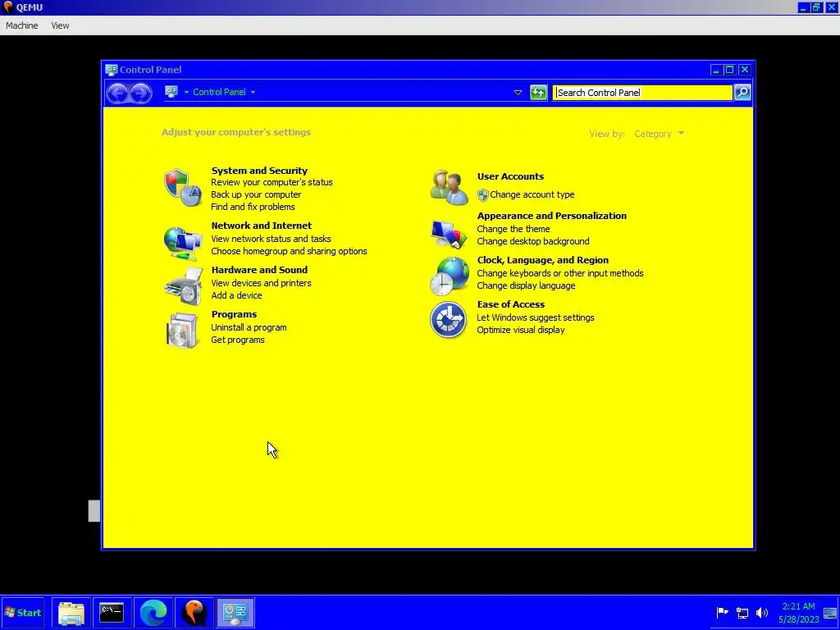Screen dimensions: 840x630
Task: Click Let Windows suggest settings
Action: point(535,317)
